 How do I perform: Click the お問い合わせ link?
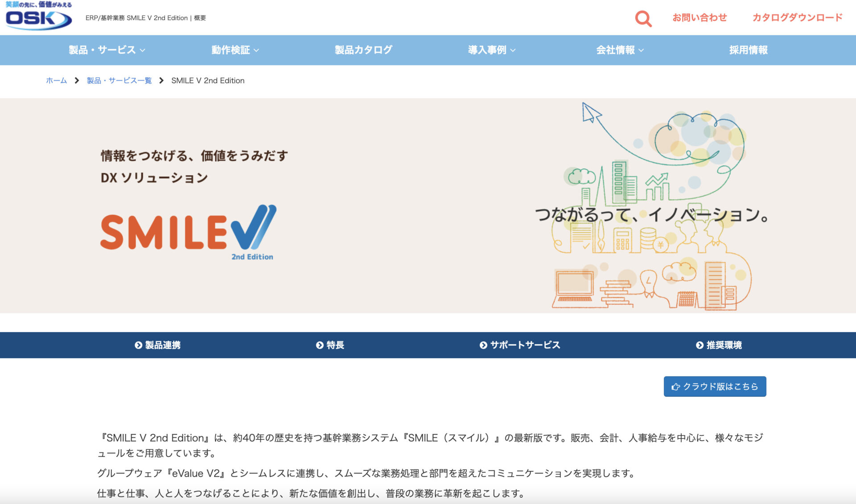click(x=699, y=18)
